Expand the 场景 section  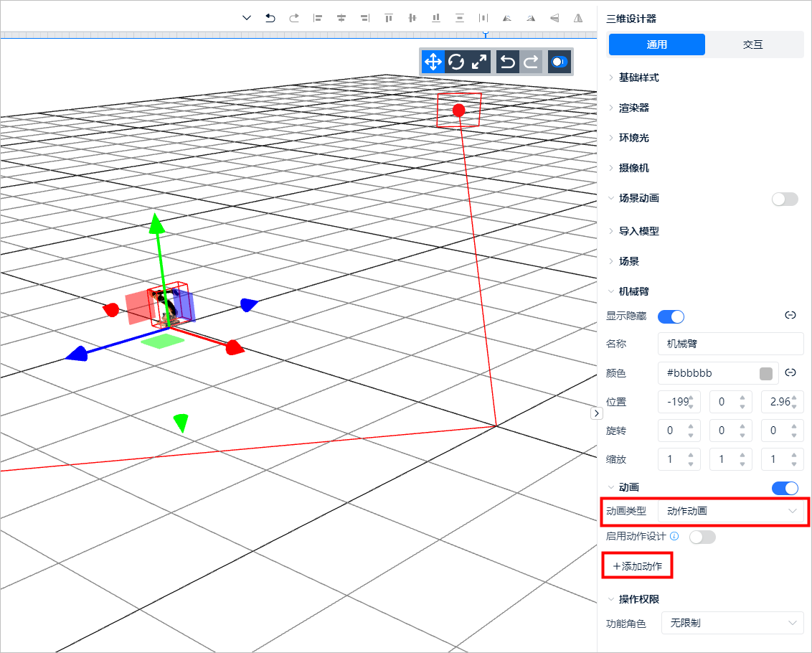628,261
